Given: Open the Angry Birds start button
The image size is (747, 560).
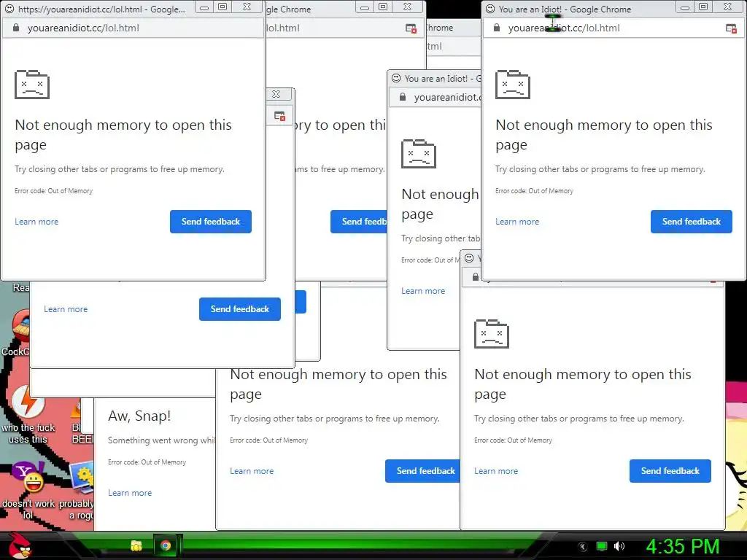Looking at the screenshot, I should [x=20, y=545].
